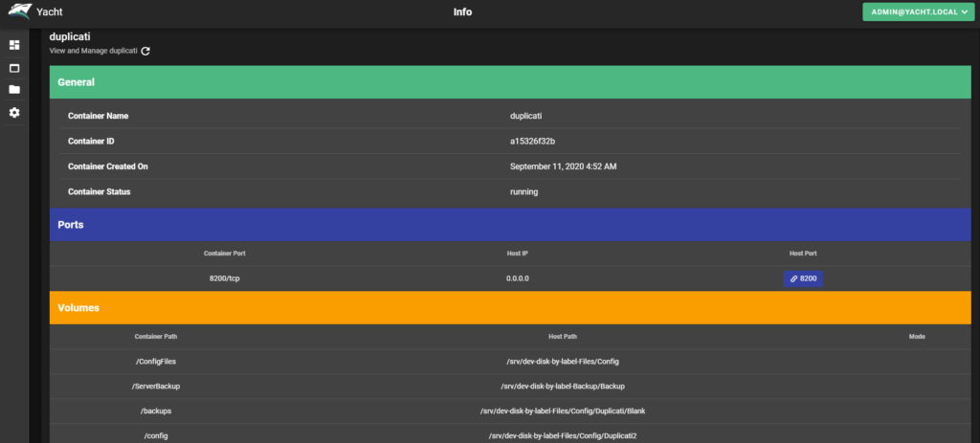Select host path ending in Config/Duplicati2
The height and width of the screenshot is (443, 980).
coord(563,436)
